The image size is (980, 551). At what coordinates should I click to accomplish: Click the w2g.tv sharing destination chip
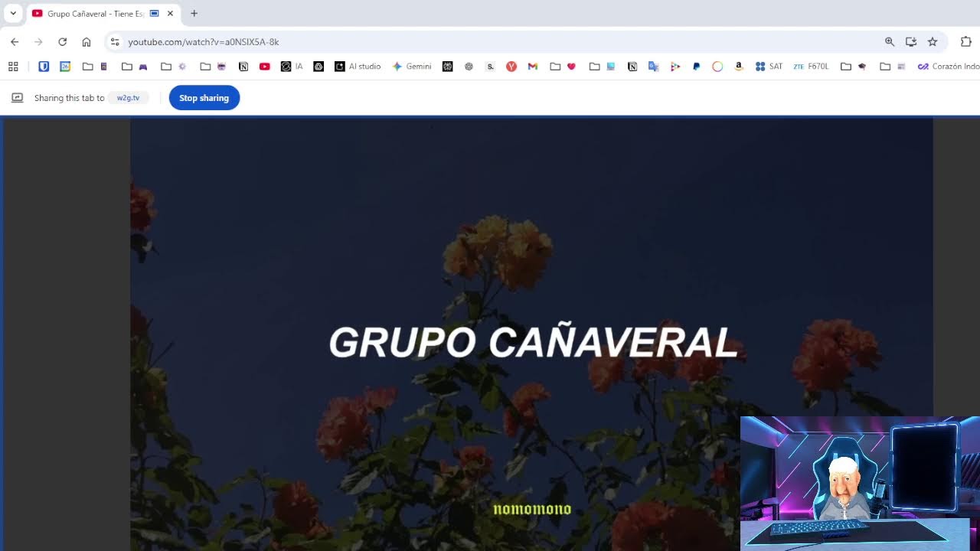point(128,98)
